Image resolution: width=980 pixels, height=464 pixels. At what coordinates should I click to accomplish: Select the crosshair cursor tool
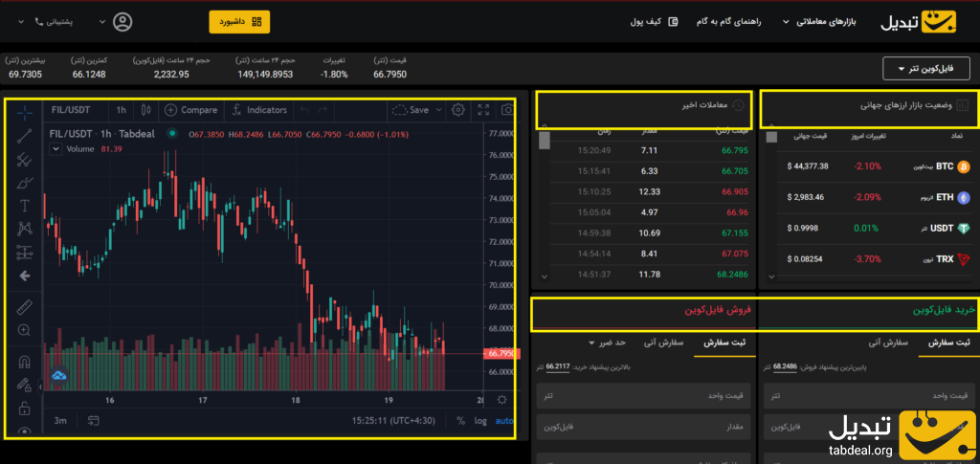pyautogui.click(x=24, y=112)
